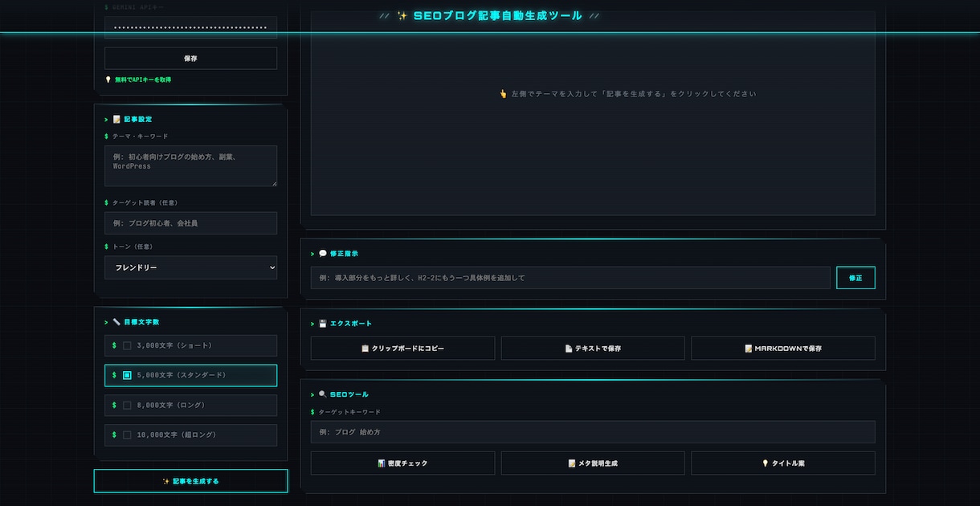Screen dimensions: 980x506
Task: Click the memo icon on メタ説明生成
Action: point(572,463)
